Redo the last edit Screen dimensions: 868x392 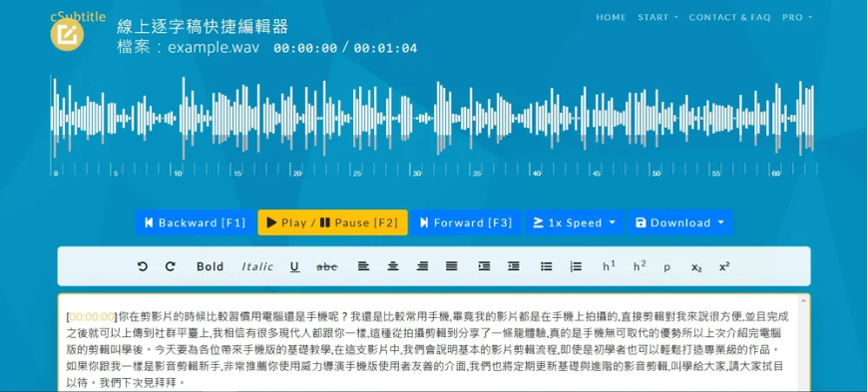[170, 266]
